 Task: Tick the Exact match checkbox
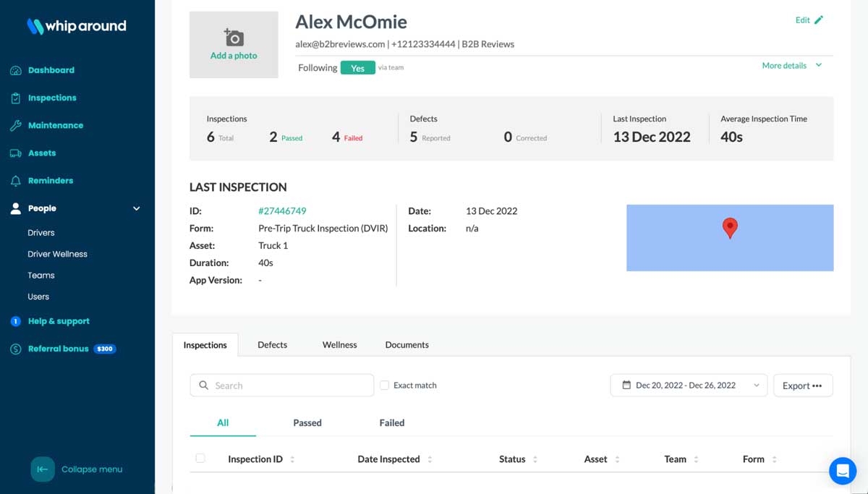[x=384, y=385]
